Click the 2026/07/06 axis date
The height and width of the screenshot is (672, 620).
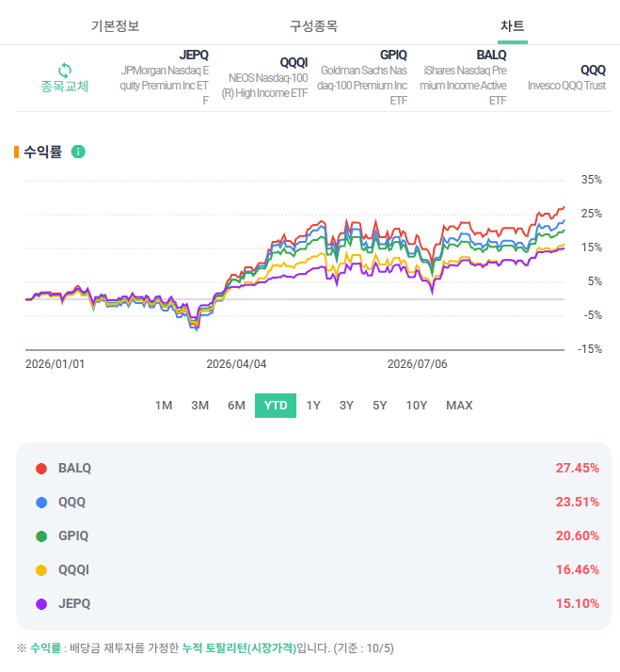(x=418, y=364)
